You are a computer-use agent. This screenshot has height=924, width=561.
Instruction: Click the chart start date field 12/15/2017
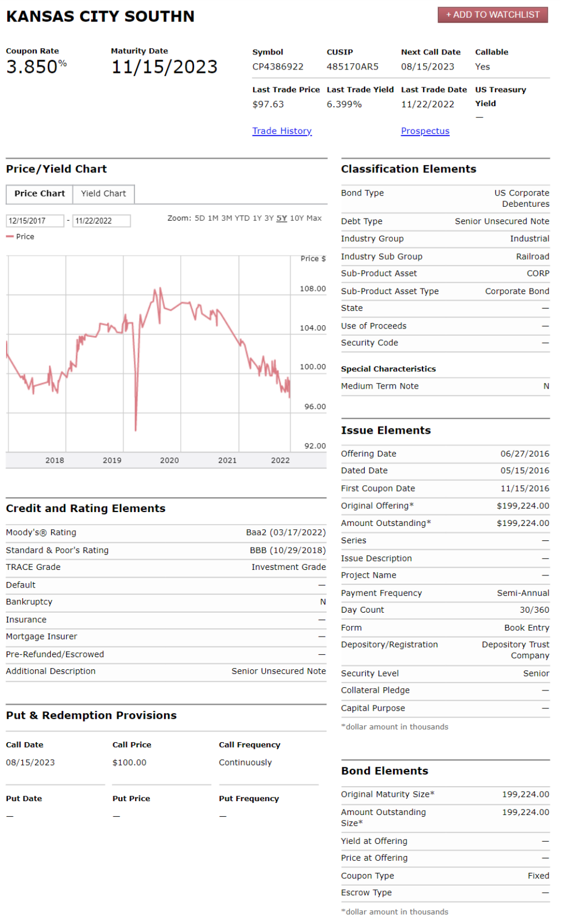[x=35, y=221]
